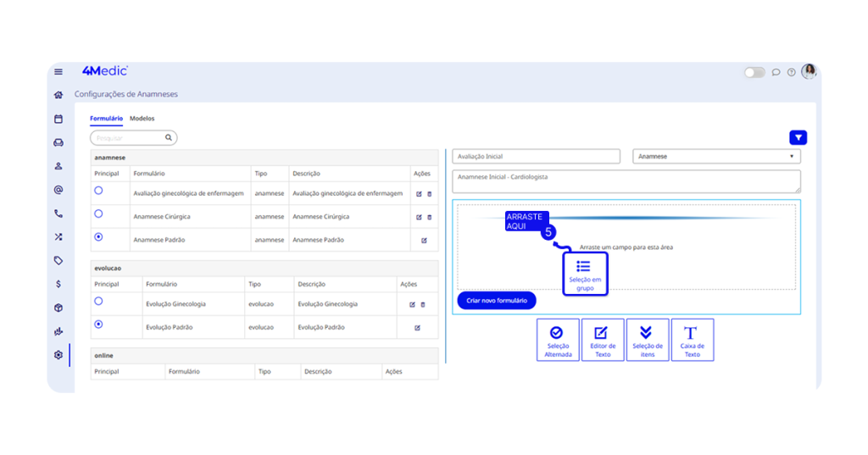The image size is (868, 455).
Task: Click the phone icon in sidebar
Action: 58,214
